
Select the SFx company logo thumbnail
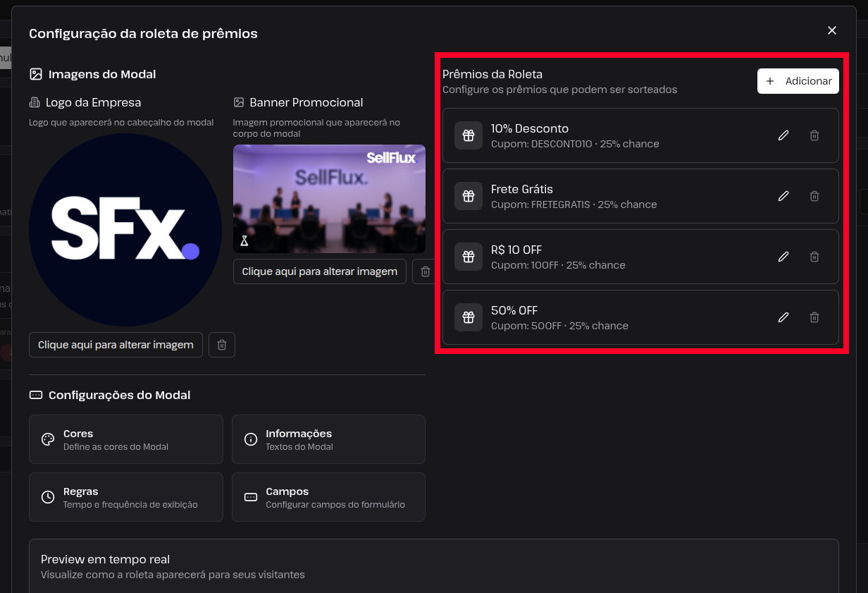point(125,230)
